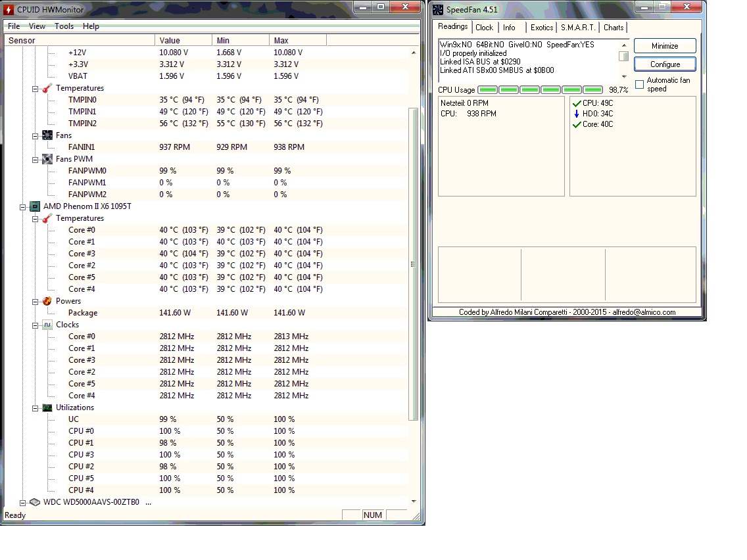
Task: Select the VBAT voltage row
Action: 206,76
